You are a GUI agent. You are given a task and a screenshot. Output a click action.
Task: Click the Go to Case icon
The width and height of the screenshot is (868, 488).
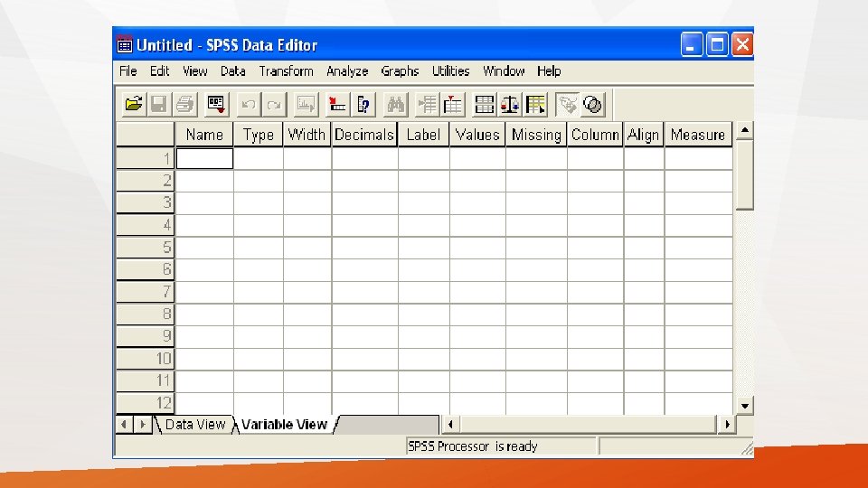[337, 104]
